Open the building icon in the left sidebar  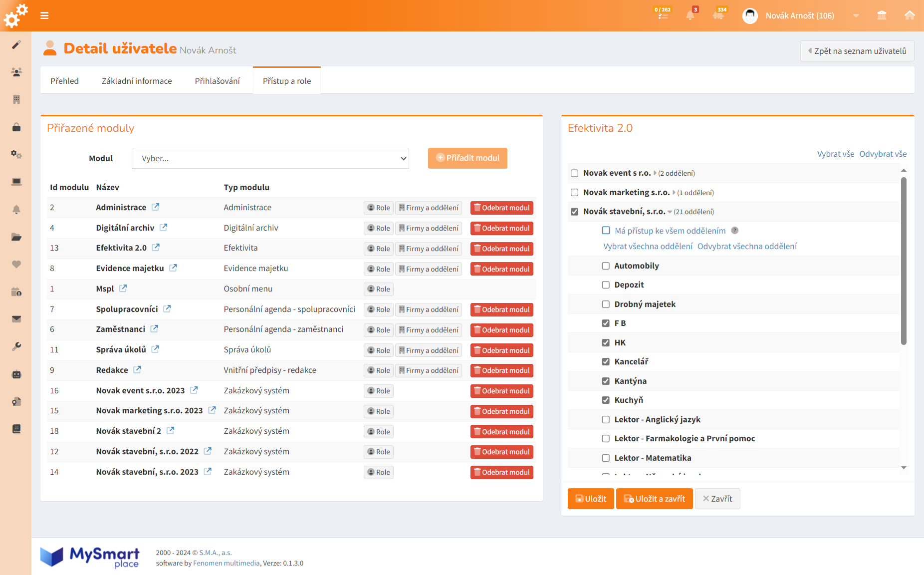(16, 99)
